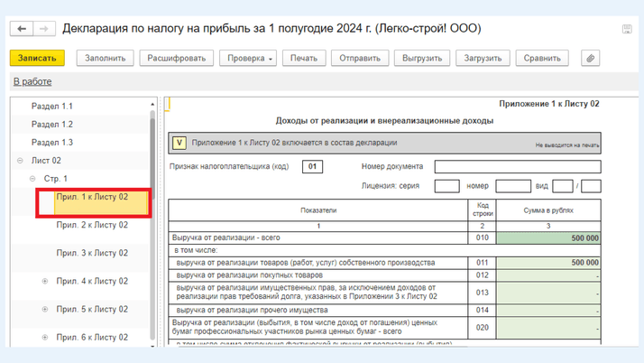Click the Лицензия серия field

click(446, 186)
